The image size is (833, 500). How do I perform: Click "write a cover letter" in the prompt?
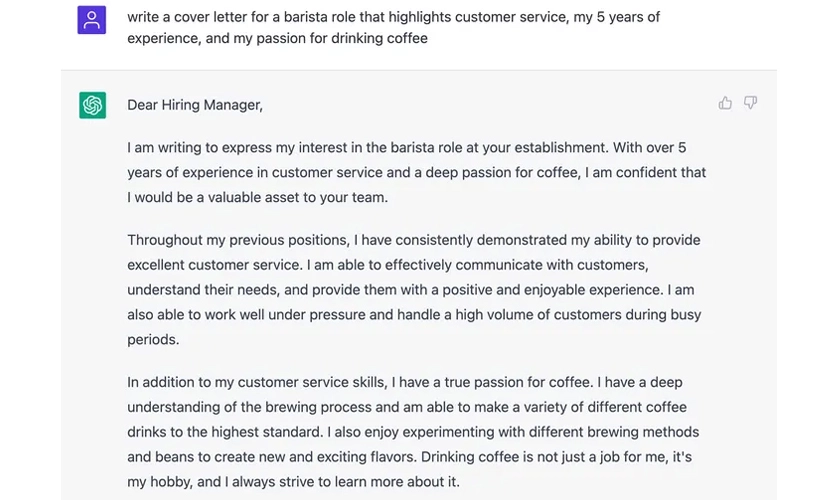pos(190,17)
